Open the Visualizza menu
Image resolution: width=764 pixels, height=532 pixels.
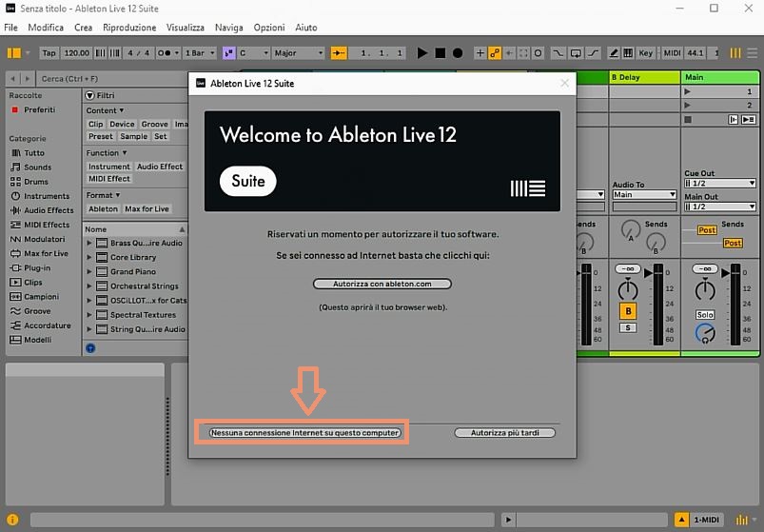coord(185,28)
